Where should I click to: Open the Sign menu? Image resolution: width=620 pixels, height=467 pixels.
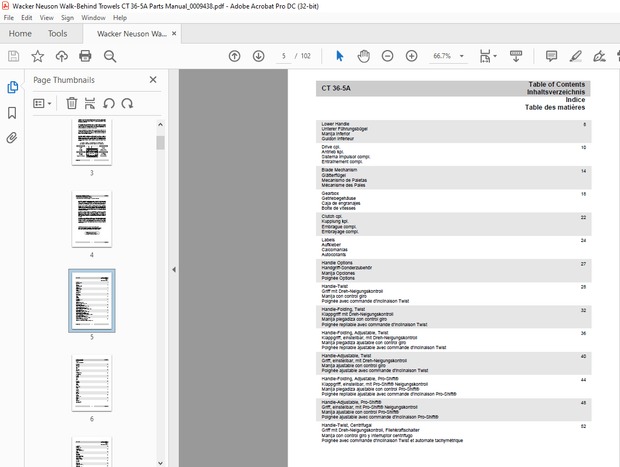point(67,18)
